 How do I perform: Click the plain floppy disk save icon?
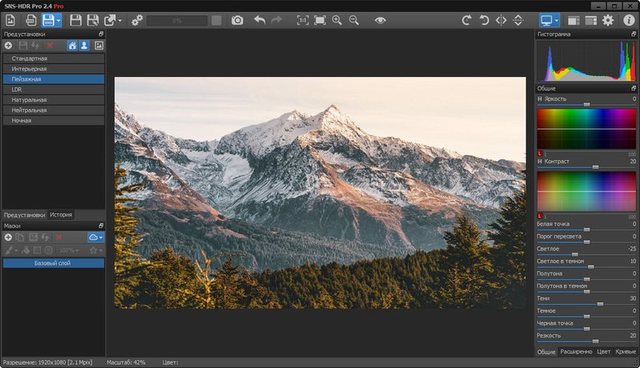76,20
